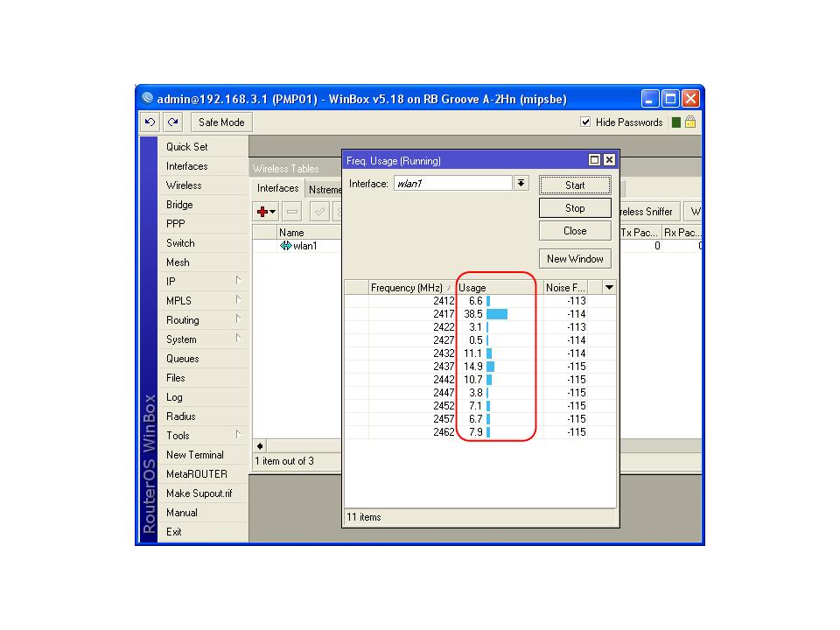Expand the MPLS submenu
The height and width of the screenshot is (630, 840).
238,300
